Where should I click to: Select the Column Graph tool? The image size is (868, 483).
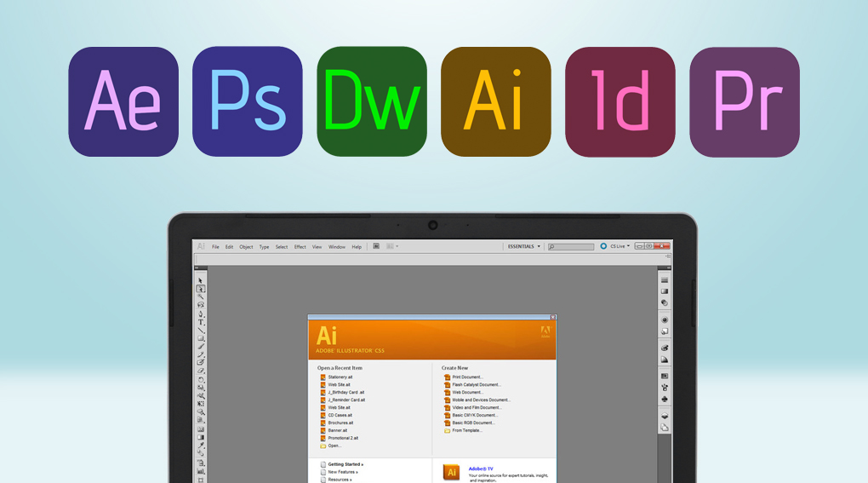(x=200, y=472)
